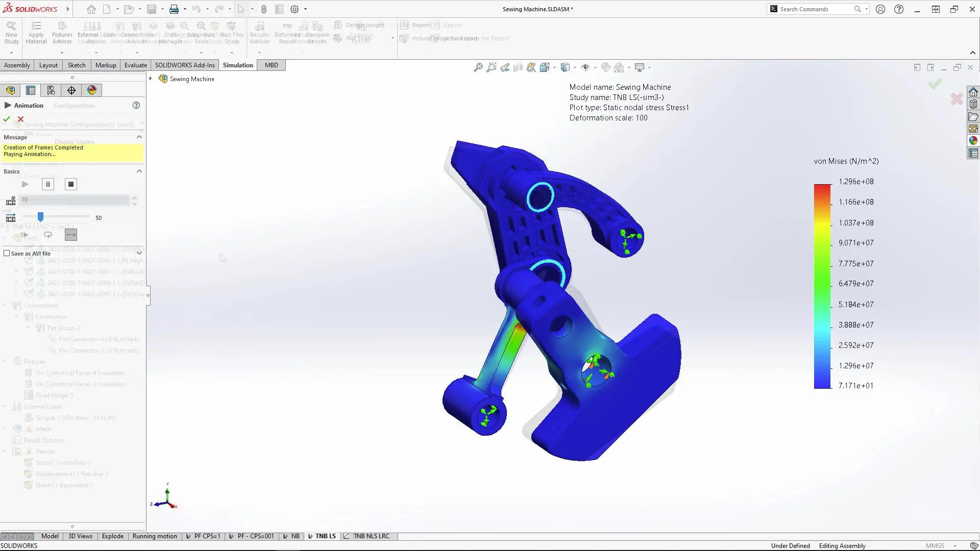This screenshot has height=551, width=980.
Task: Toggle the Normal play-once mode button
Action: tap(24, 235)
